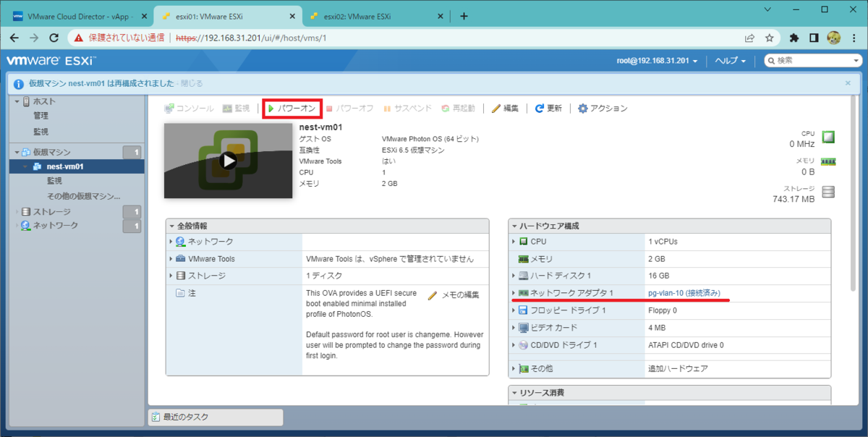This screenshot has width=868, height=437.
Task: Expand the Storage row in General Information
Action: (171, 276)
